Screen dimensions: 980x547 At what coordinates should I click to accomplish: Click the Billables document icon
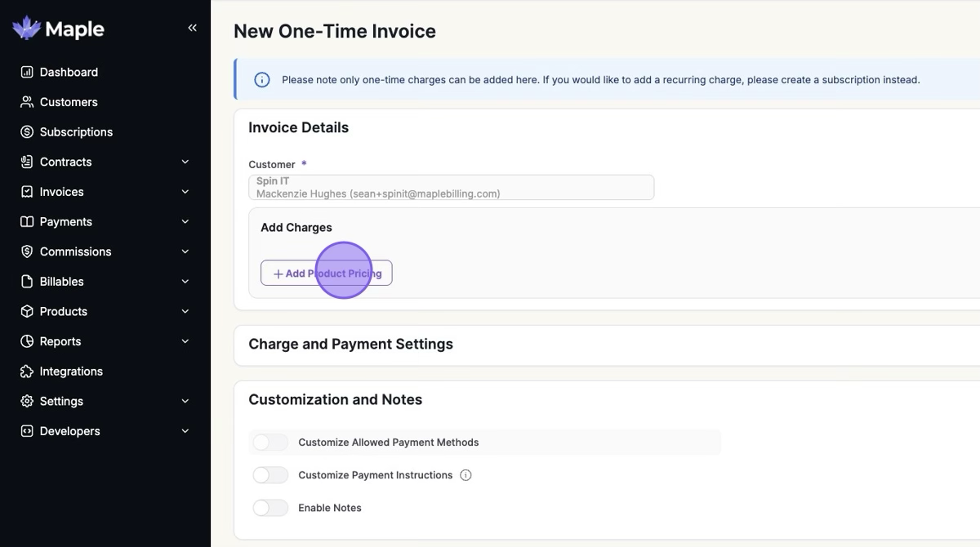(x=27, y=282)
